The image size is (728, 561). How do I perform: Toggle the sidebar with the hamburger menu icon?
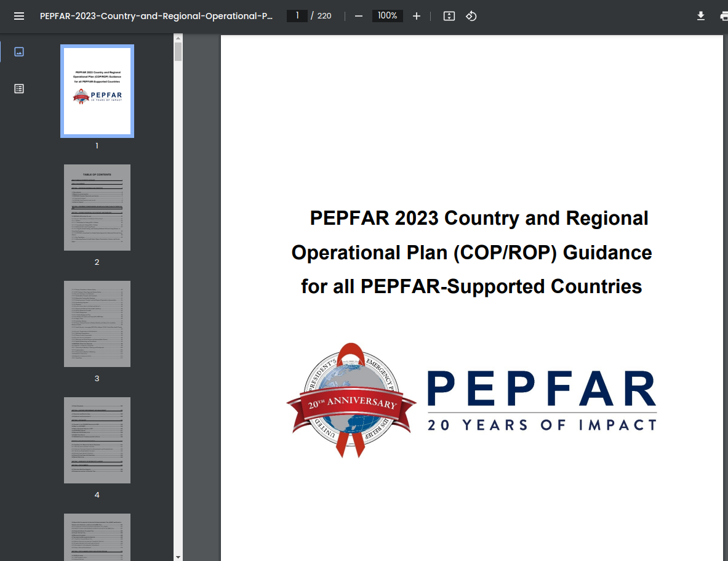(x=19, y=16)
